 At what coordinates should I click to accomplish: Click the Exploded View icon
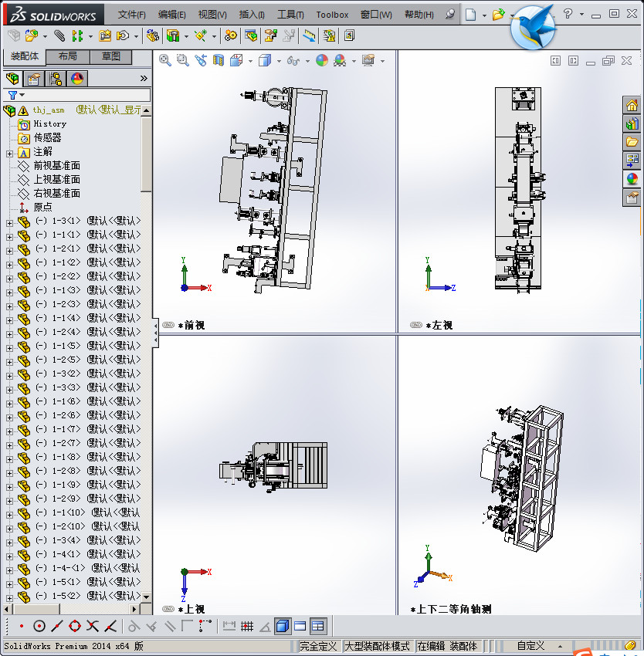point(270,36)
